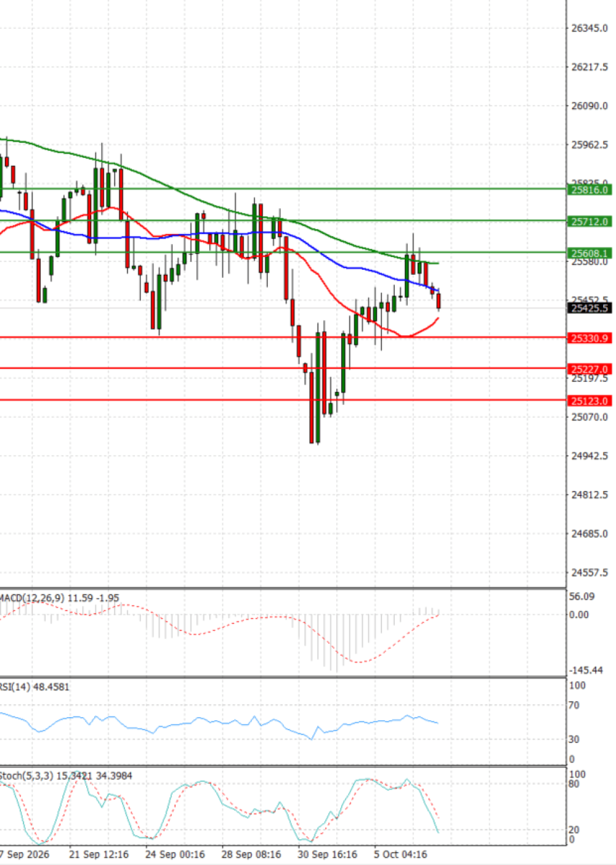Click the last red candlestick on the chart
Screen dimensions: 616x865
[x=439, y=301]
